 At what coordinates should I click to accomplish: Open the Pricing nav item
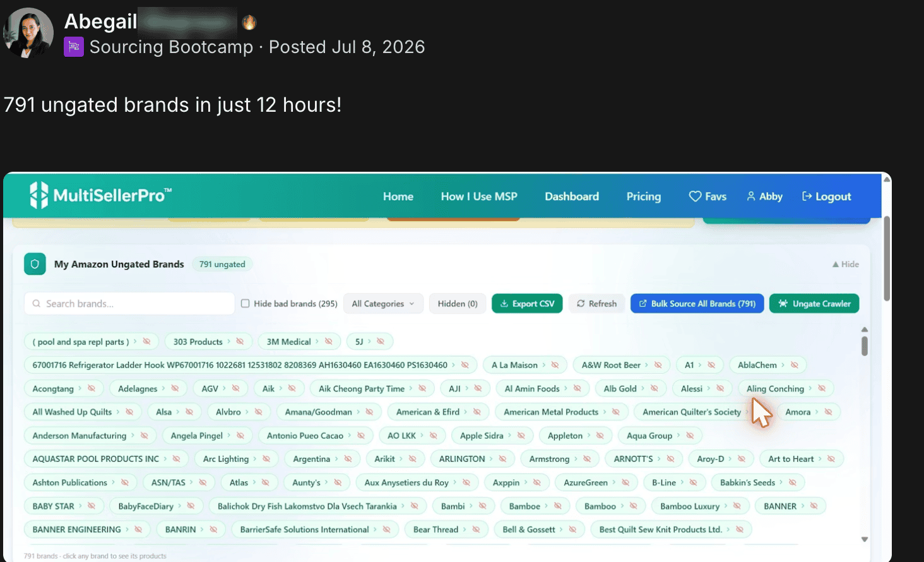[644, 196]
